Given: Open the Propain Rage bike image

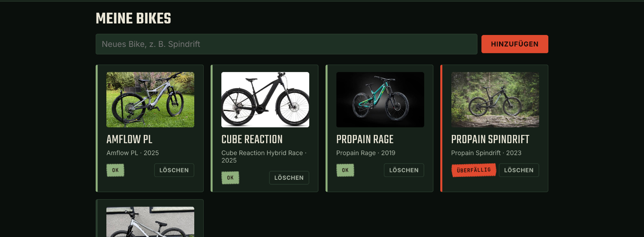Looking at the screenshot, I should 380,100.
